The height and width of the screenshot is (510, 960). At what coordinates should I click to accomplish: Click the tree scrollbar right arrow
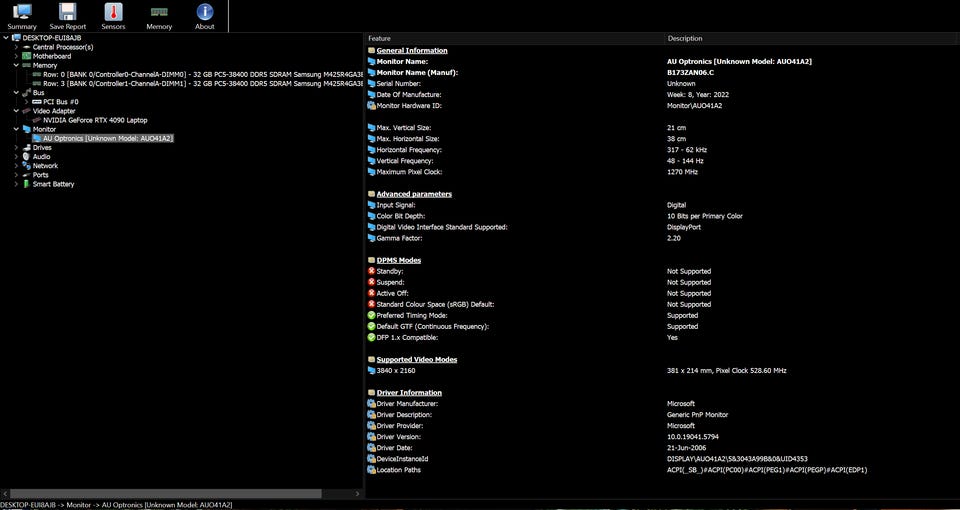[x=358, y=493]
